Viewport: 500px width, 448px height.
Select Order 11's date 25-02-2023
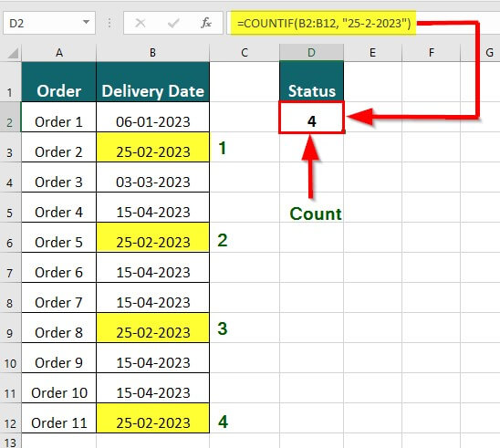pos(152,418)
